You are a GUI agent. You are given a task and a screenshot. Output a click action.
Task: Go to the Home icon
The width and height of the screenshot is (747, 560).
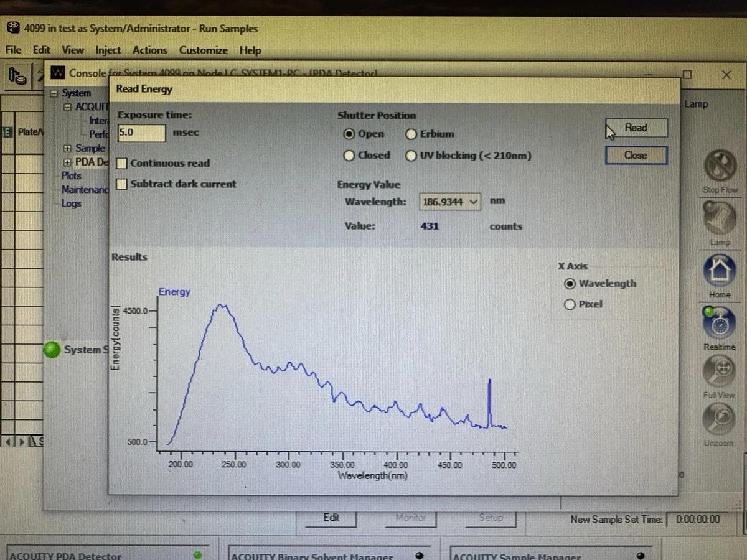pyautogui.click(x=720, y=271)
